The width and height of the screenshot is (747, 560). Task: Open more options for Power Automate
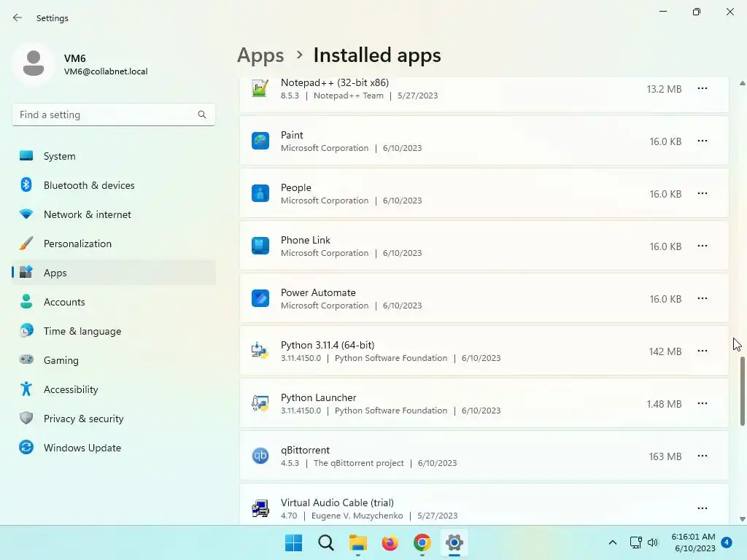point(703,298)
